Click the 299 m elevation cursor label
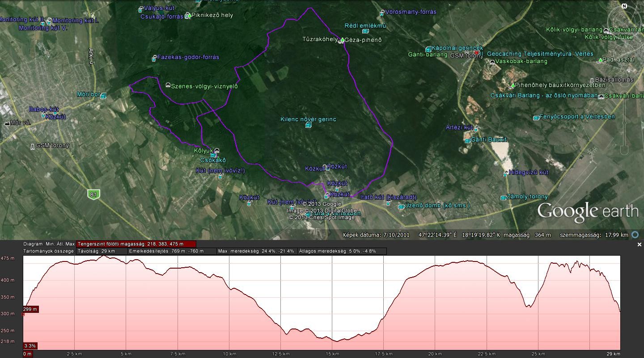This screenshot has width=644, height=358. pyautogui.click(x=31, y=309)
